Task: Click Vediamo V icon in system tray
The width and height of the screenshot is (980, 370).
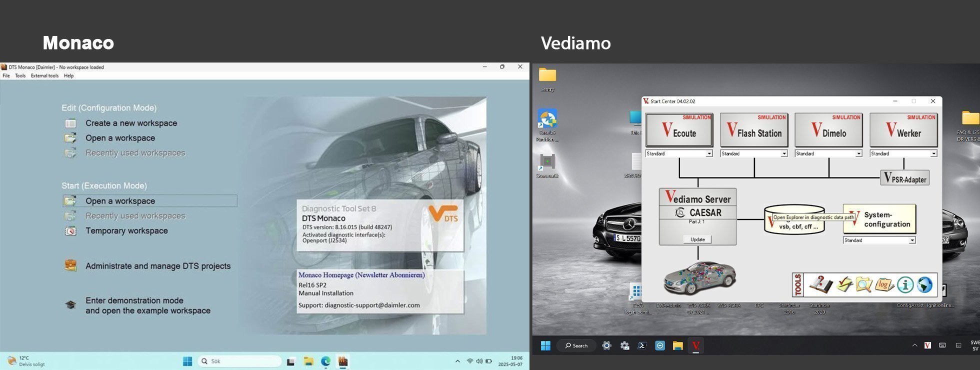Action: pyautogui.click(x=927, y=345)
